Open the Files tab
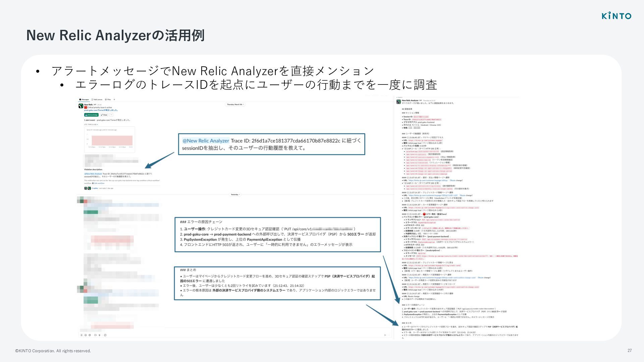Screen dimensions: 644x362 pyautogui.click(x=108, y=100)
